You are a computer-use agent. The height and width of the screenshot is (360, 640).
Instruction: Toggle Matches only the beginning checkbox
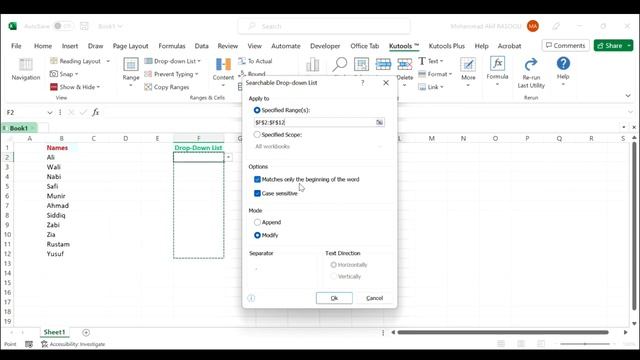pyautogui.click(x=257, y=179)
